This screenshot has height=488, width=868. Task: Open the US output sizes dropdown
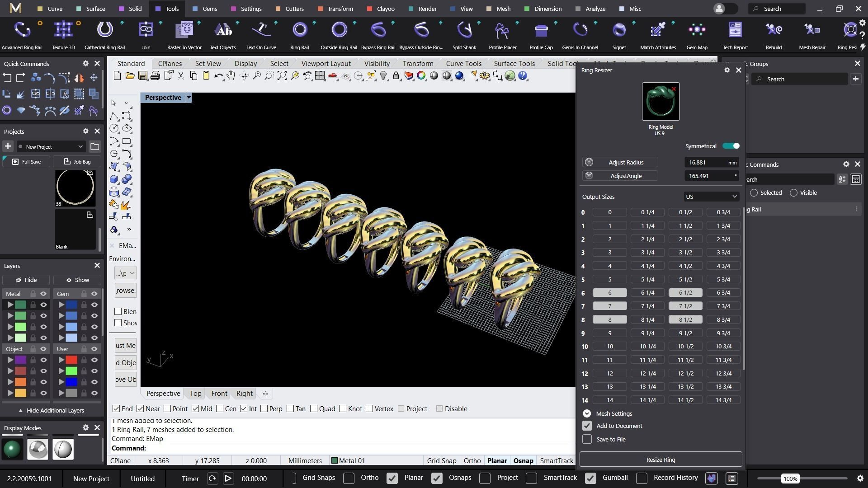(711, 197)
